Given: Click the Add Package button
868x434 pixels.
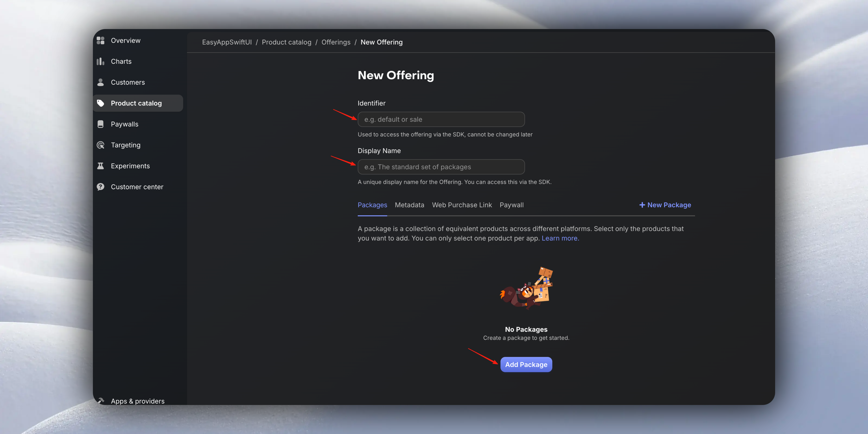Looking at the screenshot, I should [526, 364].
